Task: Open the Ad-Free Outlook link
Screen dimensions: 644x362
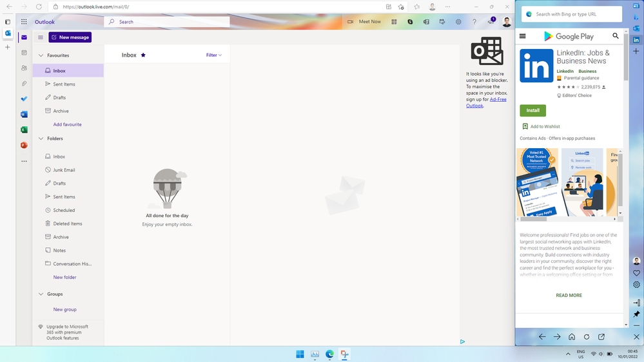Action: click(486, 102)
